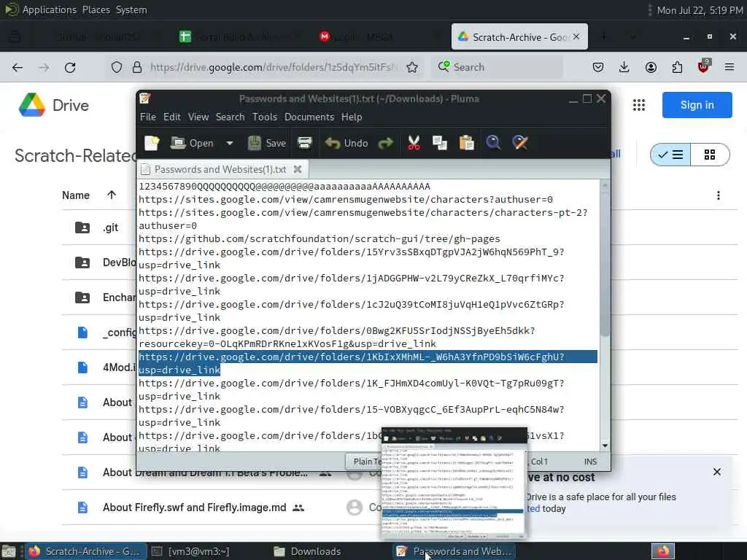Viewport: 747px width, 560px height.
Task: Click the INS indicator in the status bar
Action: (x=590, y=462)
